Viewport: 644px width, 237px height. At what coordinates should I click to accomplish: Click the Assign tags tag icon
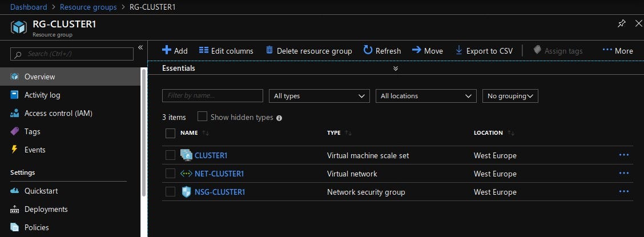pyautogui.click(x=537, y=50)
